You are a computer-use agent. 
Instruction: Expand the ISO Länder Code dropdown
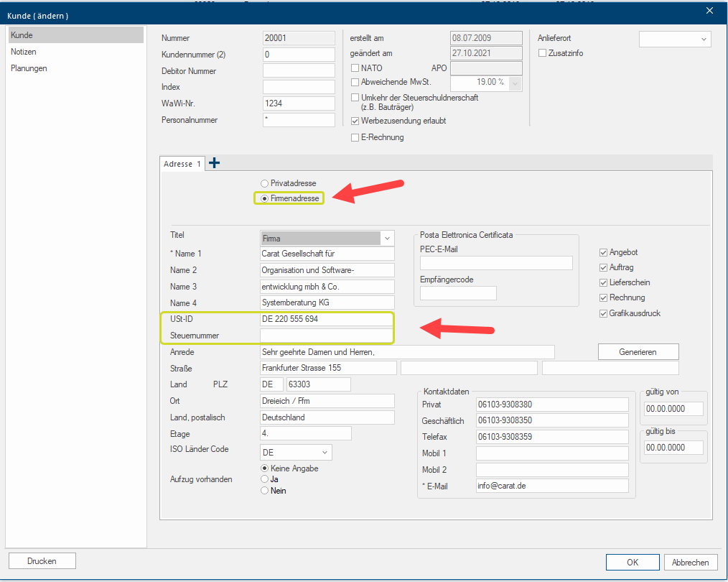297,453
